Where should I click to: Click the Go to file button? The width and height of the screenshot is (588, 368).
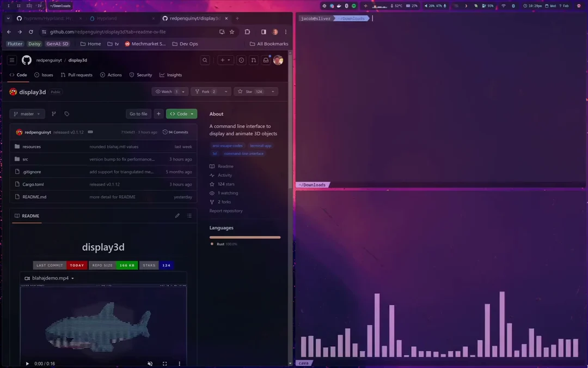138,113
